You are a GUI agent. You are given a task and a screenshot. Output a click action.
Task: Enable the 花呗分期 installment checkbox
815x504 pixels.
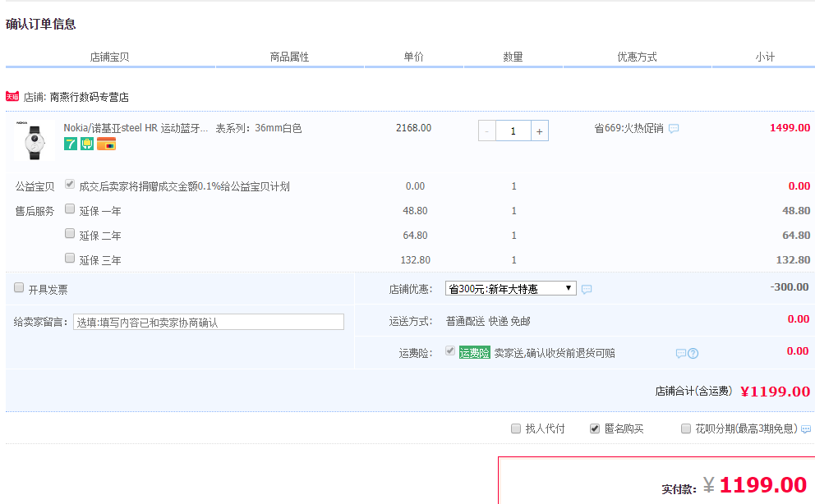(x=685, y=428)
